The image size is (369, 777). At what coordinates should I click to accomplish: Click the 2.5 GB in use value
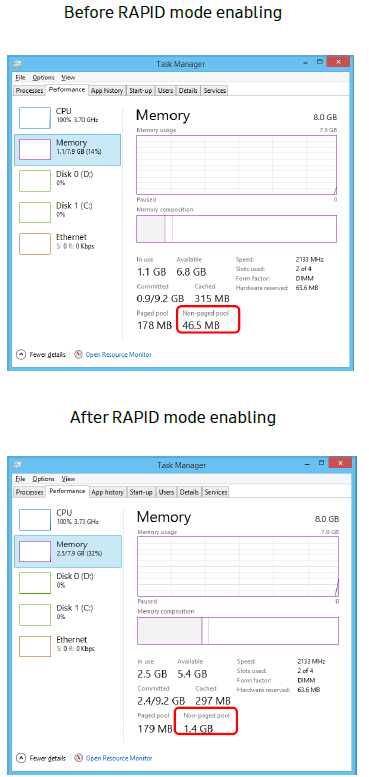153,674
